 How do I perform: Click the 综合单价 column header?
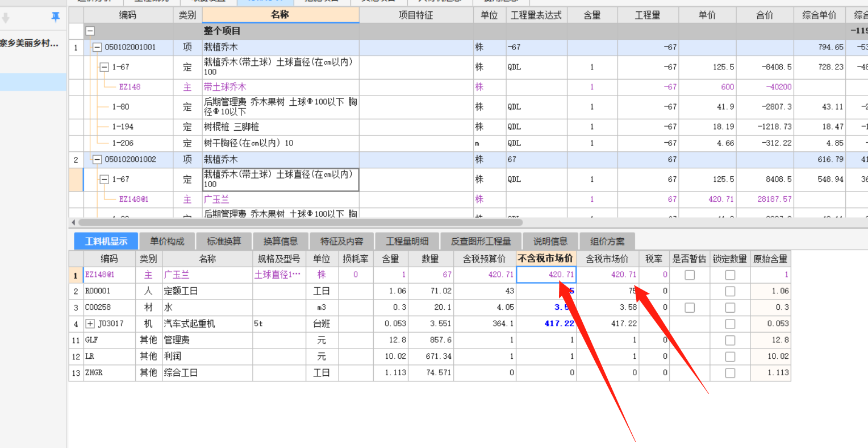click(x=819, y=15)
